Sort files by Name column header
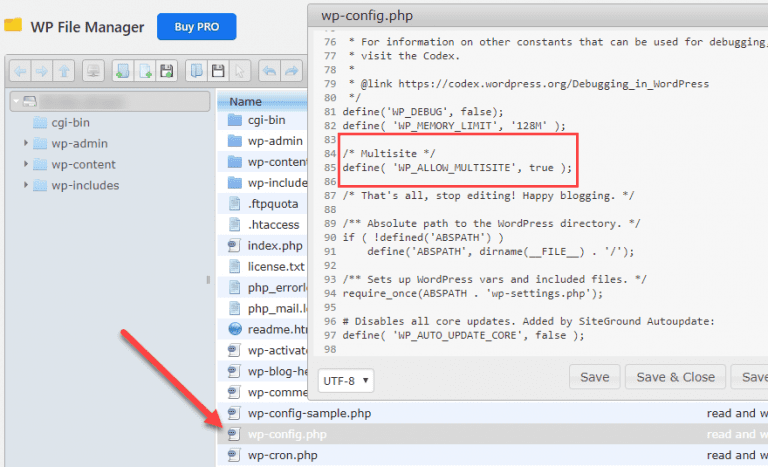Screen dimensions: 768x467 pyautogui.click(x=246, y=101)
